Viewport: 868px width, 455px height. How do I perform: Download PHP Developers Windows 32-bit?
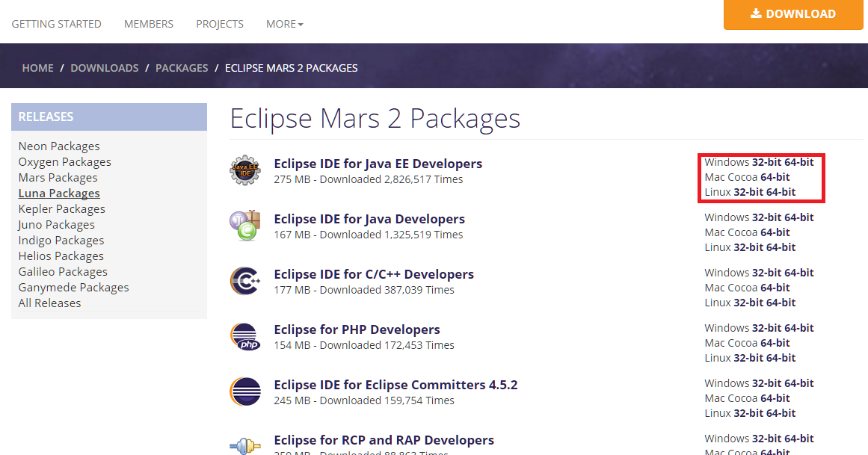click(767, 328)
